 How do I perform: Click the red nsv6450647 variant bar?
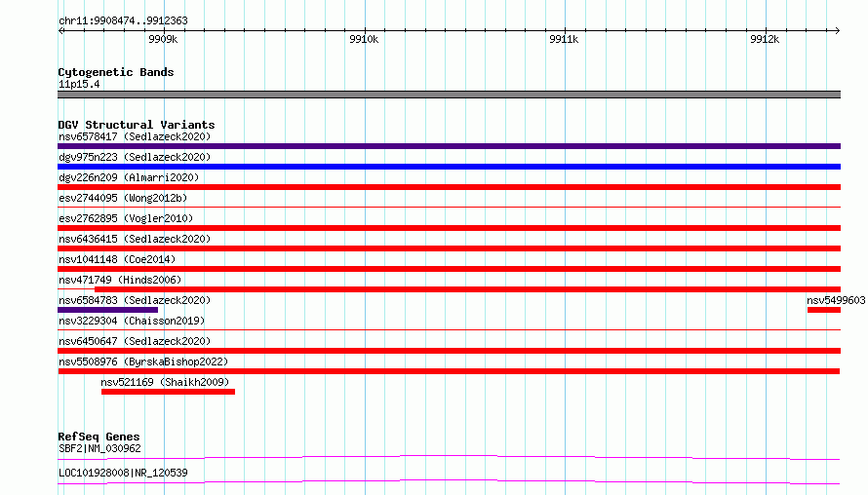449,351
